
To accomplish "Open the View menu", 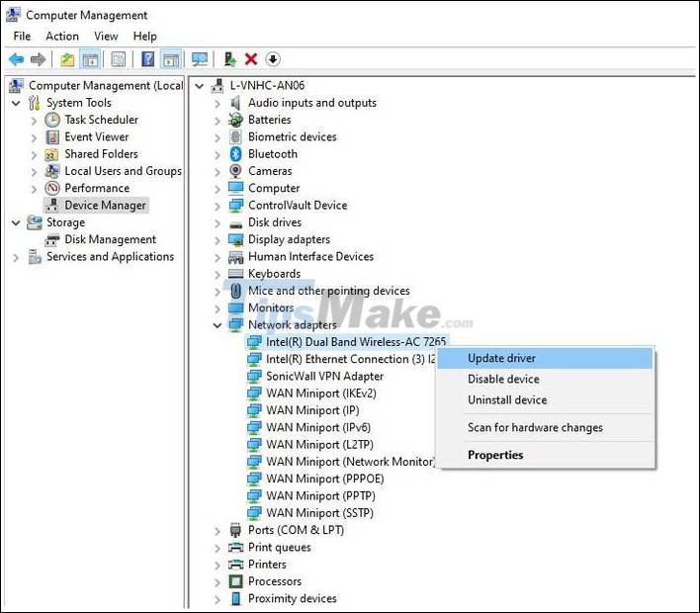I will tap(106, 37).
